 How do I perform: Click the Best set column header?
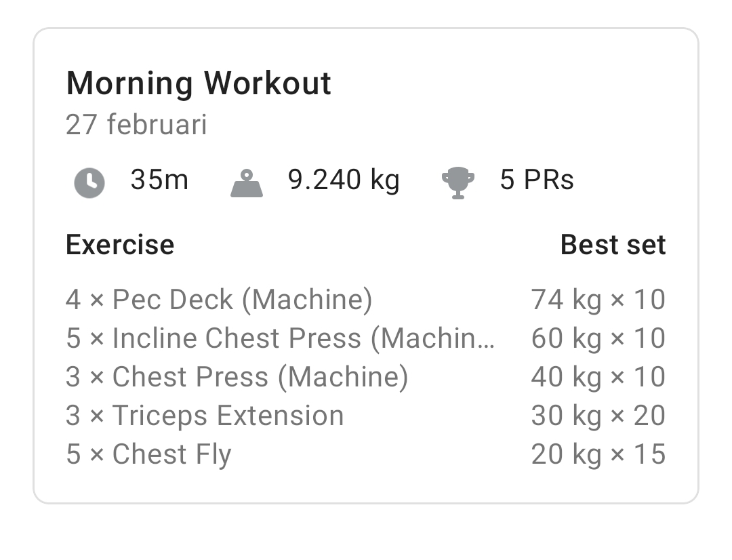tap(613, 245)
